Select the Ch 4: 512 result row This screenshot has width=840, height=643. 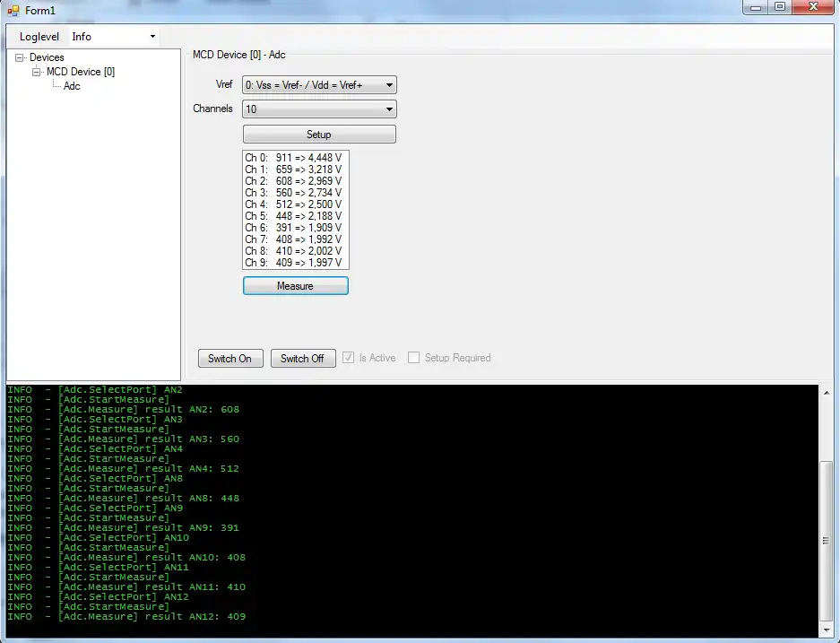coord(295,204)
